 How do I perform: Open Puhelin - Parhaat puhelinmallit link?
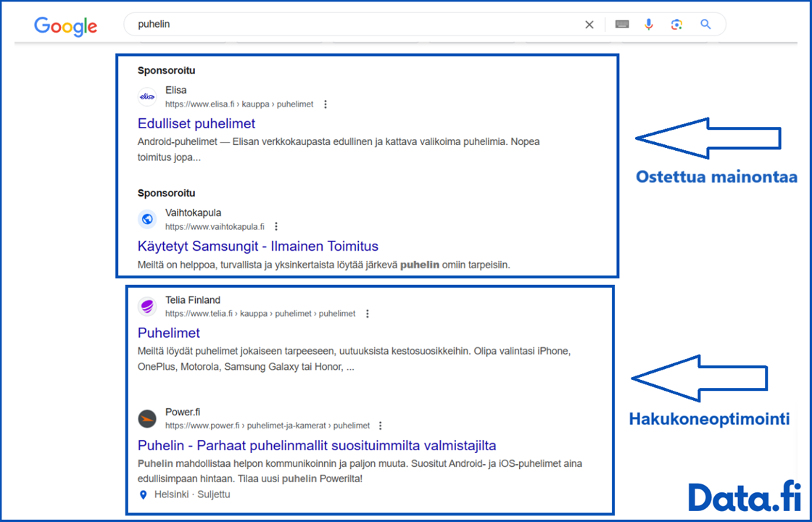pyautogui.click(x=317, y=445)
